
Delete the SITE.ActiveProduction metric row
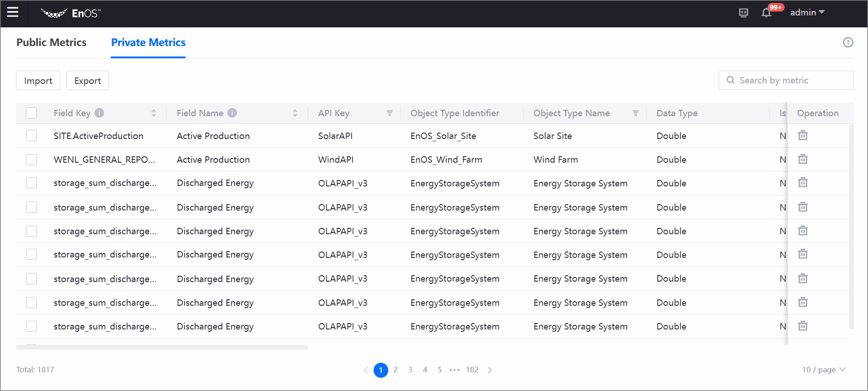click(x=803, y=136)
